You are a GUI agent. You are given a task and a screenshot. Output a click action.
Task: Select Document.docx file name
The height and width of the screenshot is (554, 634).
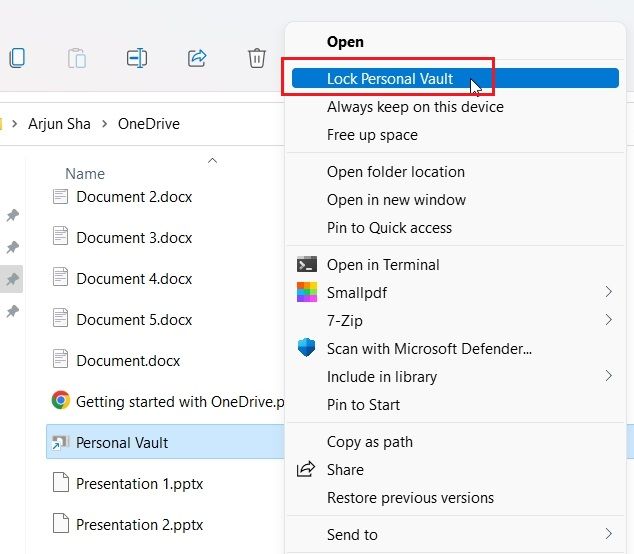128,361
